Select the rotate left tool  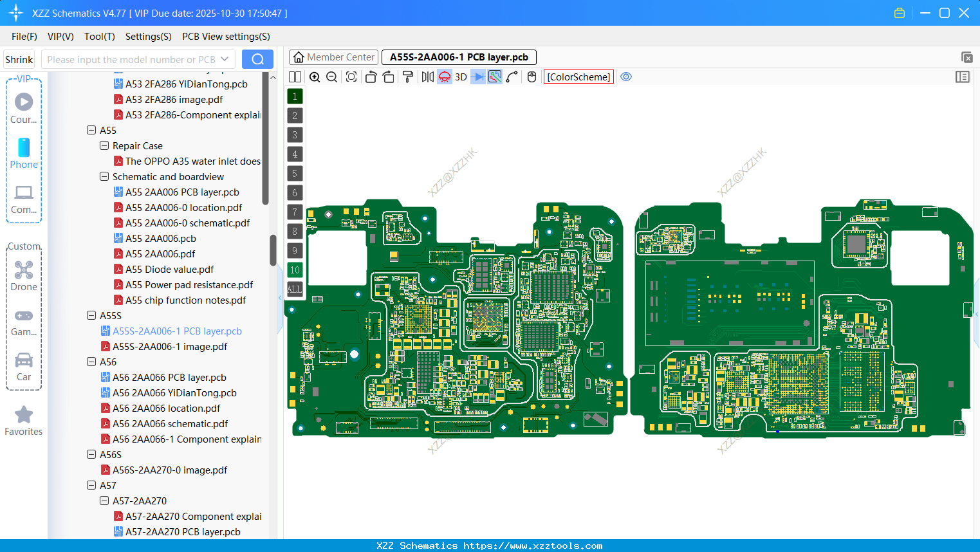click(x=371, y=77)
